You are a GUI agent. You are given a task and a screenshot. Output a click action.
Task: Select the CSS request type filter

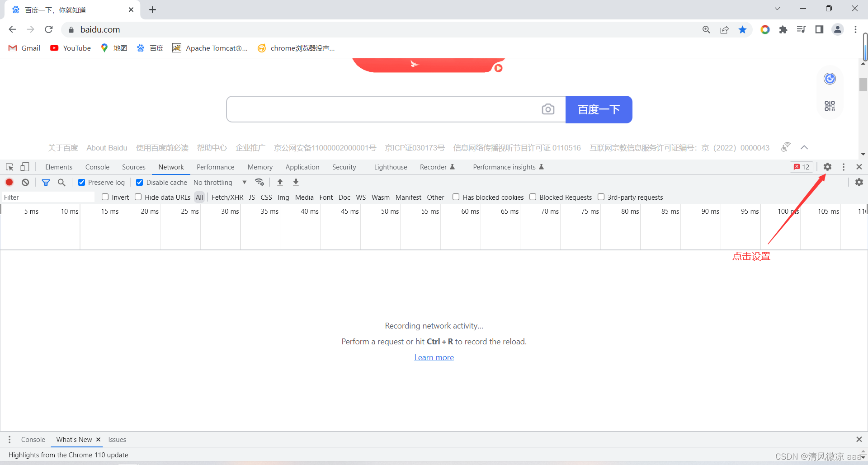[x=266, y=197]
